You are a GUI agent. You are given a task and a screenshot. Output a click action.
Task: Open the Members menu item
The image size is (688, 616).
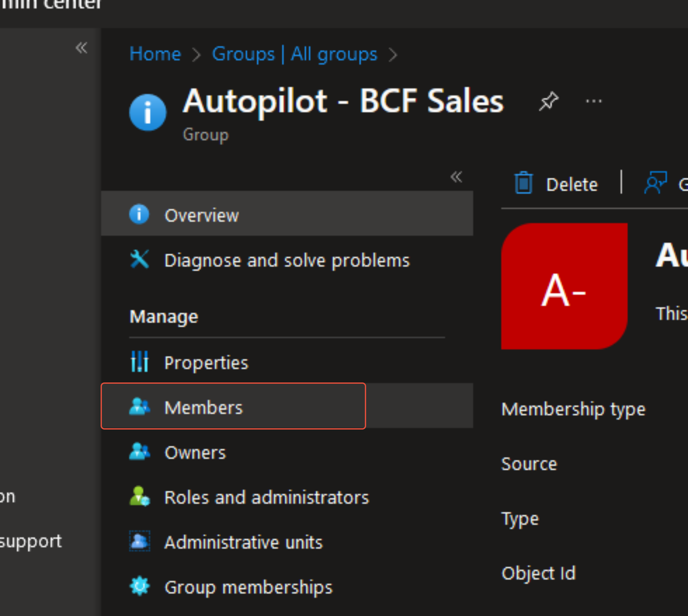203,407
